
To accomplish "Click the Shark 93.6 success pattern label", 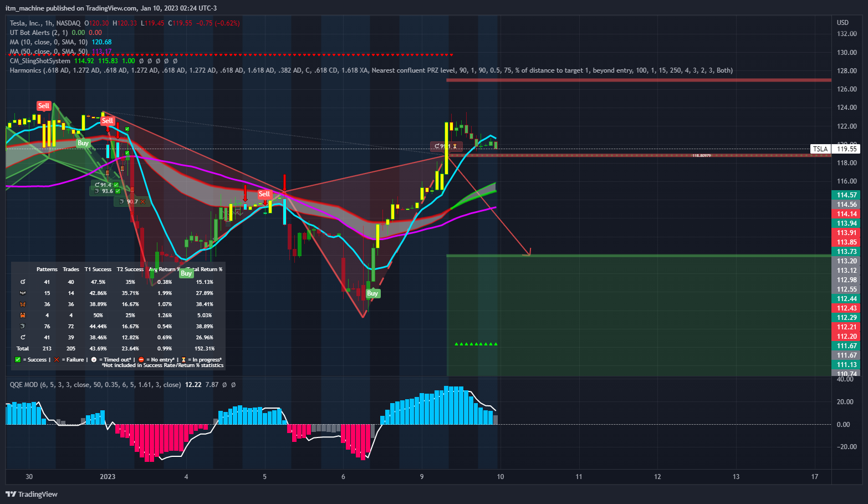I will pyautogui.click(x=106, y=191).
